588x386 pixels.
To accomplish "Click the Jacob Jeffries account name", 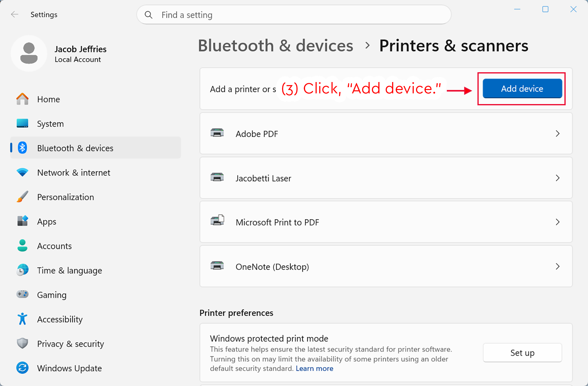I will point(81,49).
